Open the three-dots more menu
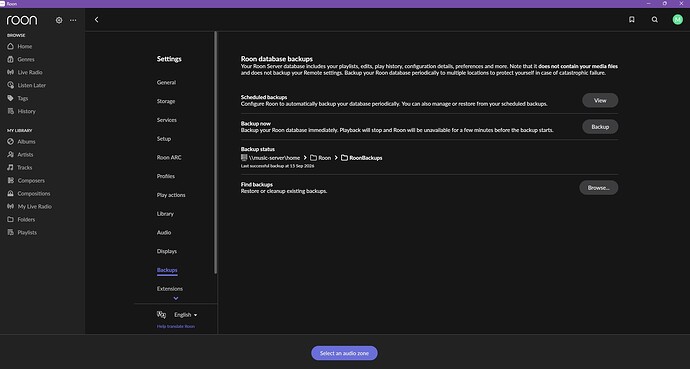690x369 pixels. pyautogui.click(x=73, y=20)
